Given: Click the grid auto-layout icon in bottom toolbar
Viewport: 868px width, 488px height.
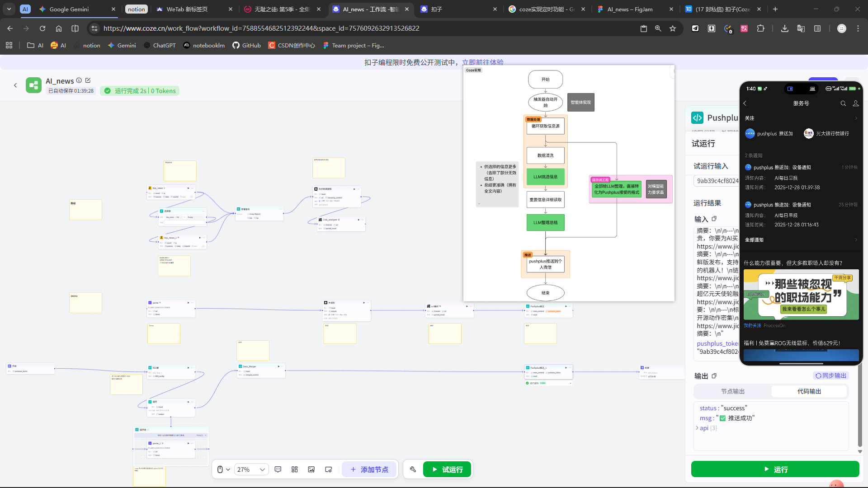Looking at the screenshot, I should 295,469.
